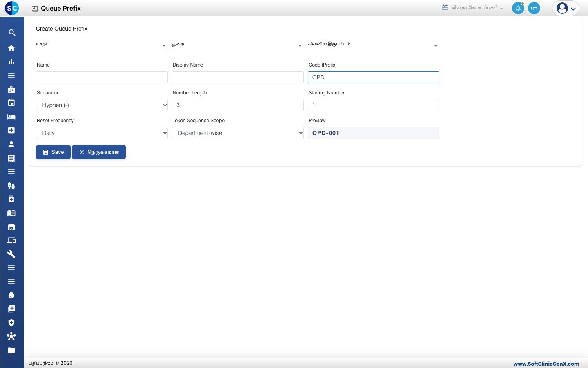Image resolution: width=588 pixels, height=368 pixels.
Task: Open the folder icon in sidebar
Action: pyautogui.click(x=11, y=350)
